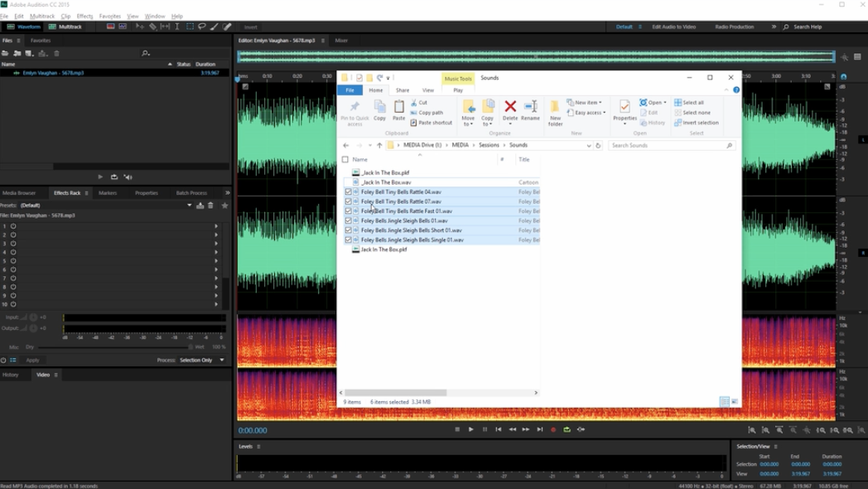This screenshot has width=868, height=489.
Task: Select the Time Selection tool
Action: click(x=177, y=27)
